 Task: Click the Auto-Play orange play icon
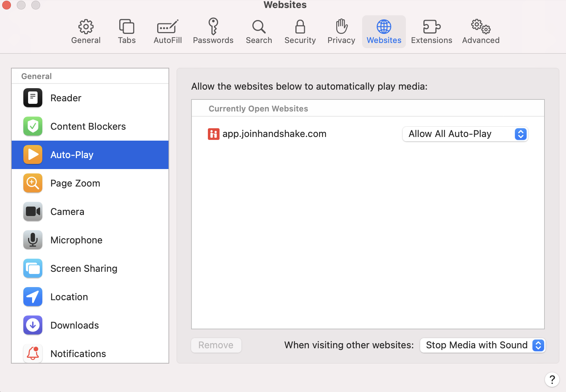[x=33, y=154]
